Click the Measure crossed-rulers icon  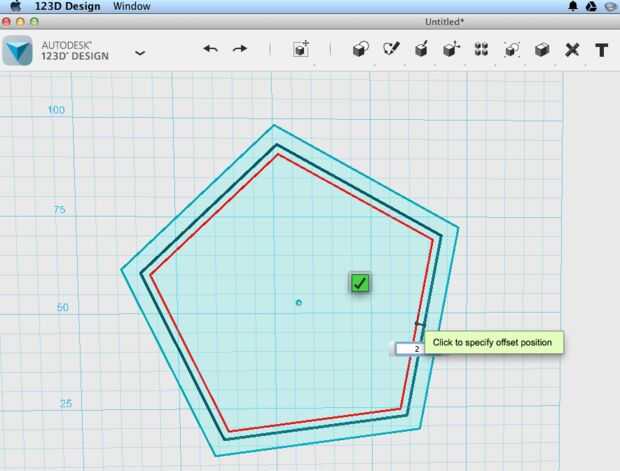[572, 50]
